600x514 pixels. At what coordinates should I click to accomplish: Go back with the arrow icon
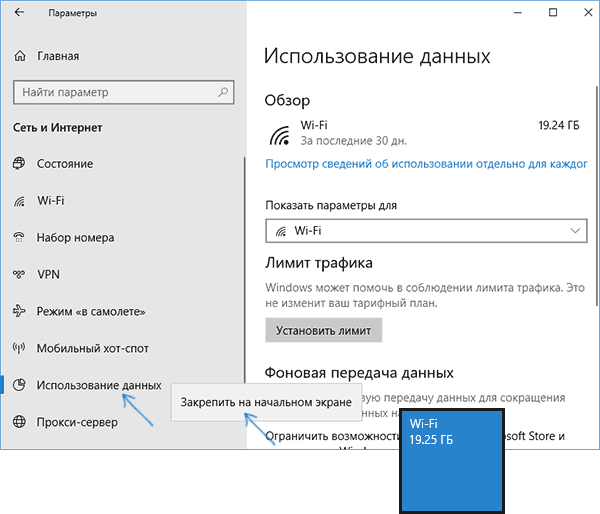(x=19, y=13)
